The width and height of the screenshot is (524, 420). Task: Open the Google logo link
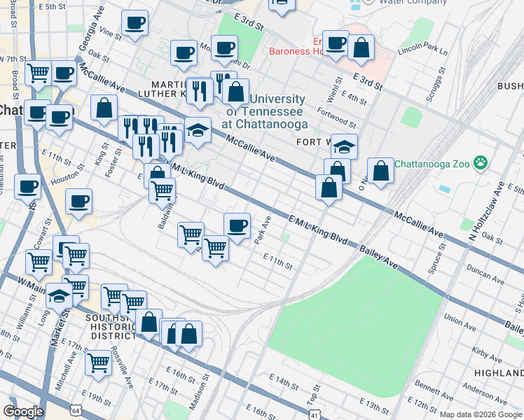pyautogui.click(x=23, y=412)
